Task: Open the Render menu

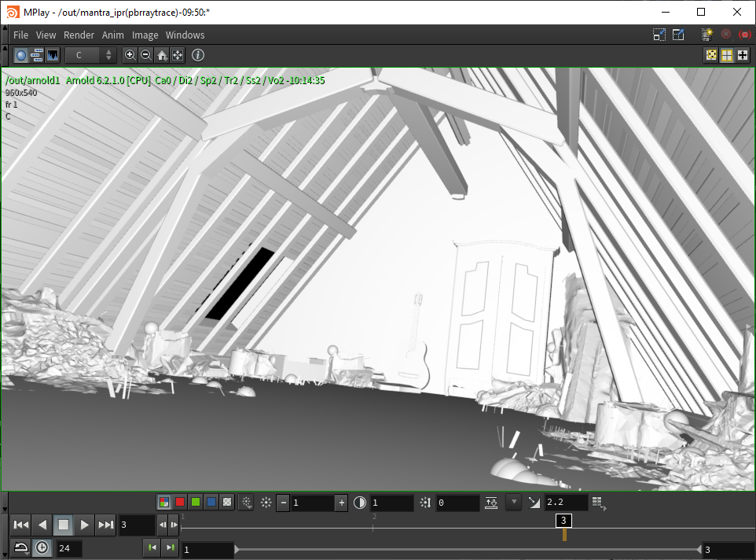Action: point(79,35)
